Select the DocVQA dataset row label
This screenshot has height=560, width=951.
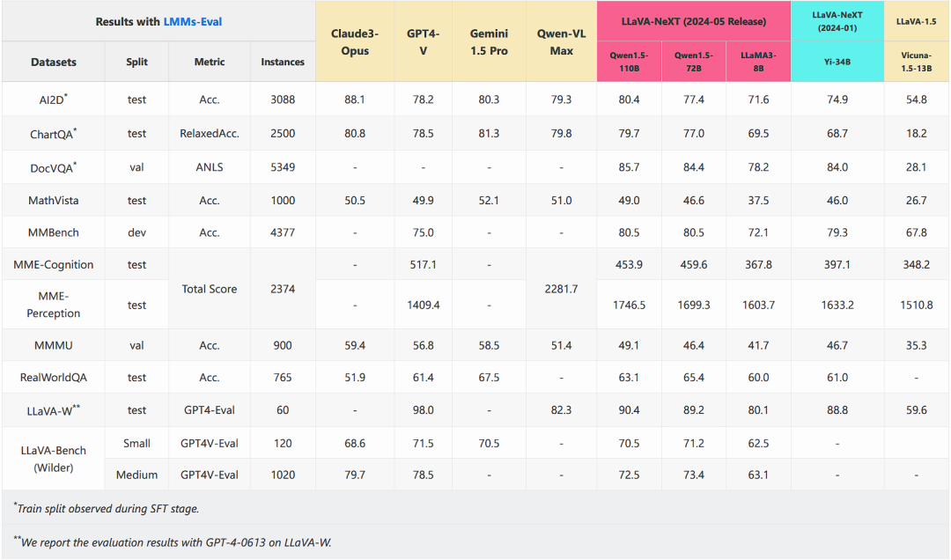(x=54, y=167)
